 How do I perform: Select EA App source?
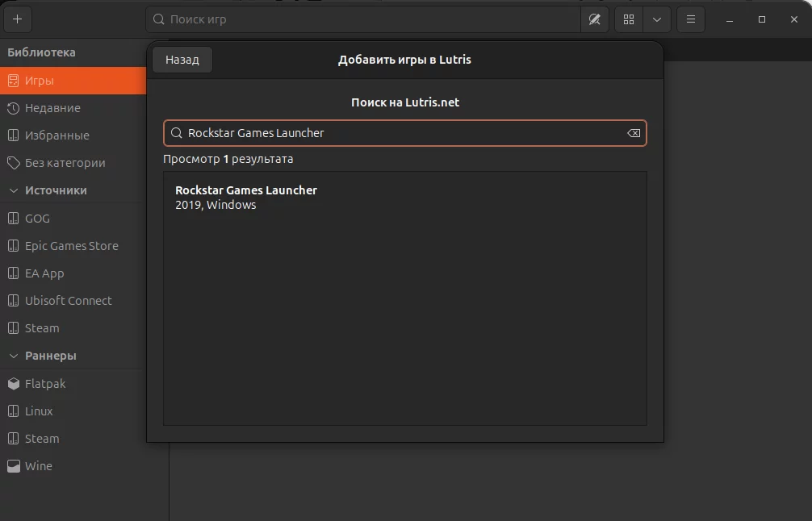73,273
